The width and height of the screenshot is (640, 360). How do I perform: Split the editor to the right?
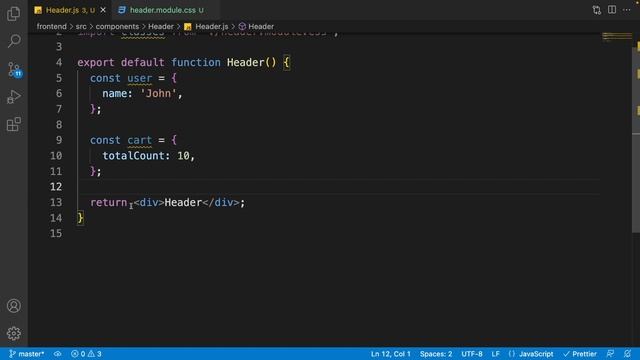tap(612, 10)
